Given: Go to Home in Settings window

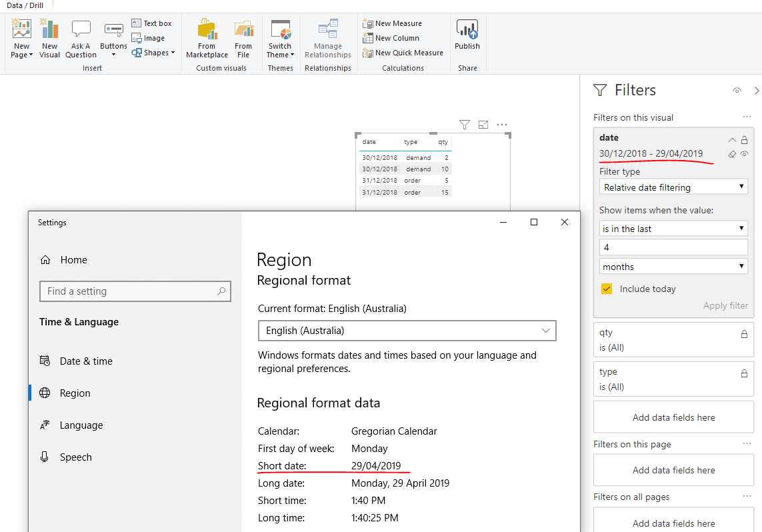Looking at the screenshot, I should click(x=64, y=259).
